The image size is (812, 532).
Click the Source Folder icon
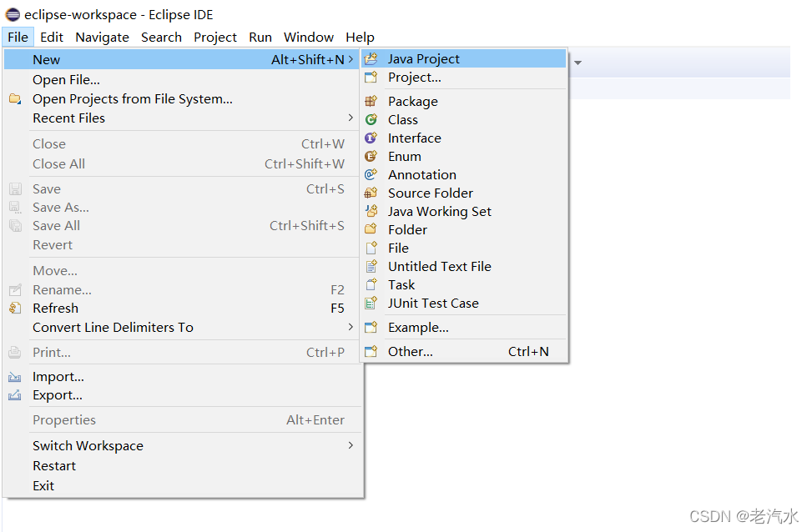coord(371,193)
